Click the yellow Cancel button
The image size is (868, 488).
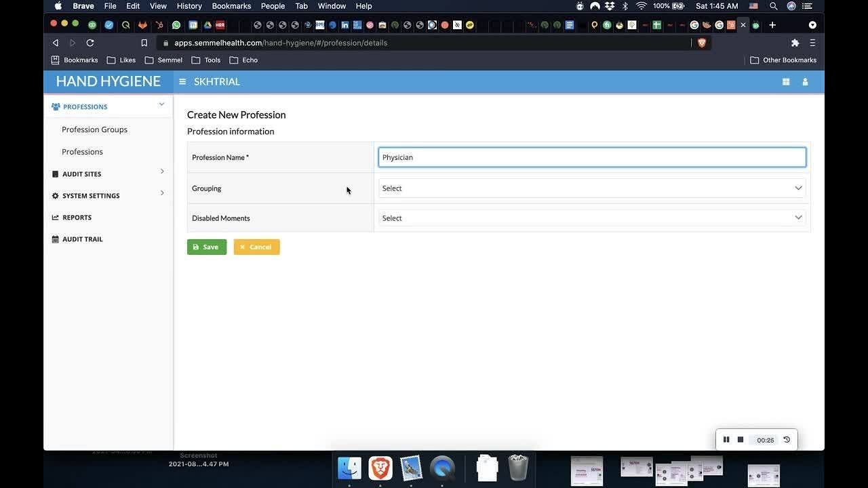pos(256,247)
